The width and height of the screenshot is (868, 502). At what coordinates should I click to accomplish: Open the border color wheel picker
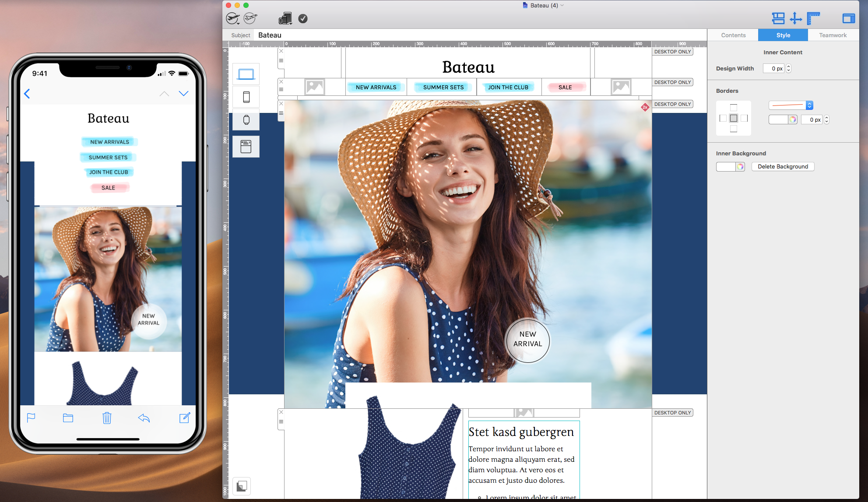tap(793, 119)
